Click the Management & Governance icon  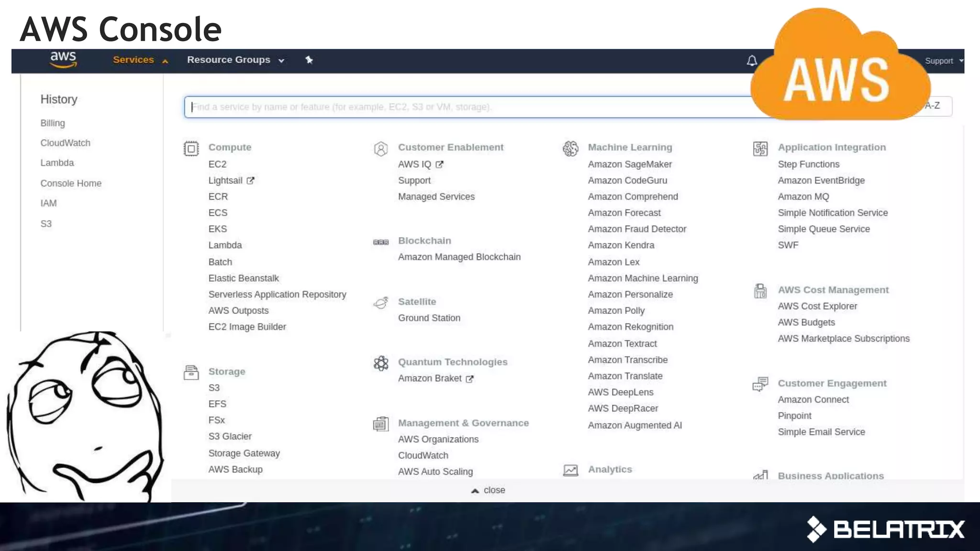click(381, 424)
